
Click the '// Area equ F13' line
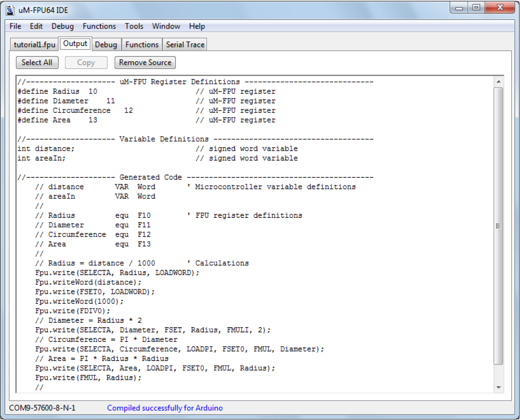pyautogui.click(x=93, y=244)
